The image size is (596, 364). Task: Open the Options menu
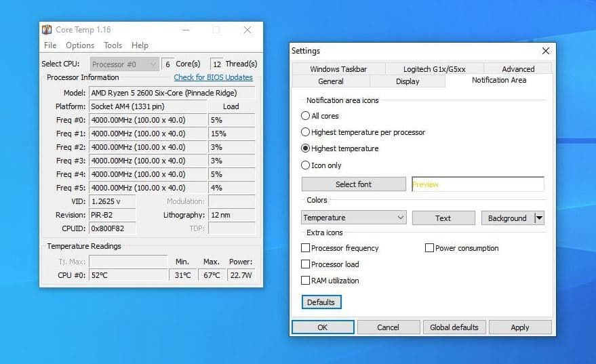(80, 45)
